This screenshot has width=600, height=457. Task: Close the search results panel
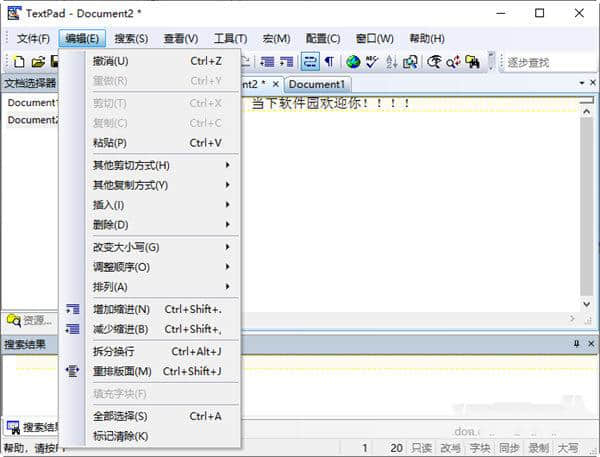click(x=590, y=343)
